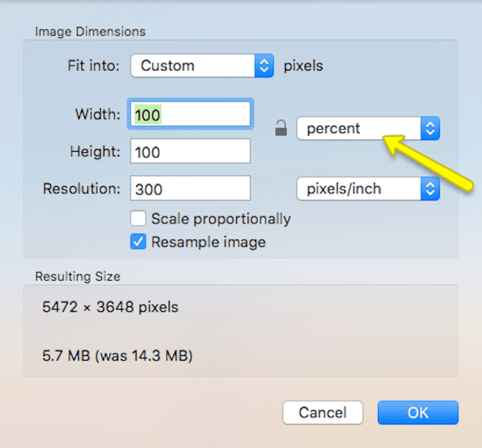Click into the Width input field

coord(190,114)
